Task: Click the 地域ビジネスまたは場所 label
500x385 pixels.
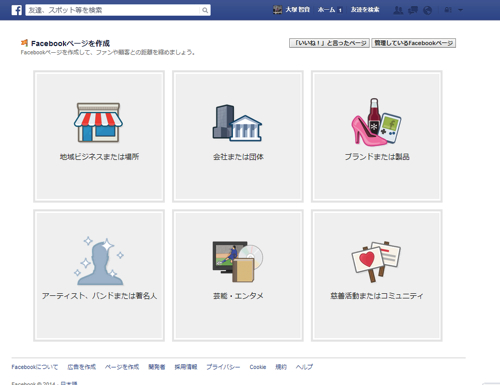Action: (x=99, y=157)
